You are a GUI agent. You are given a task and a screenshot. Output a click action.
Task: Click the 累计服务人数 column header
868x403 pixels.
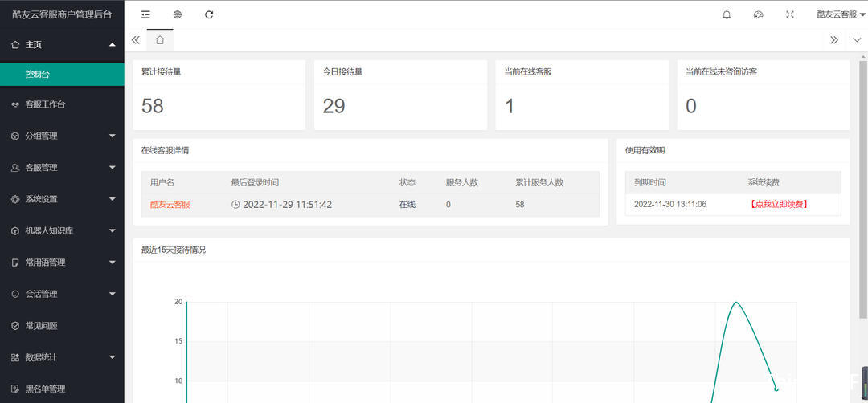click(539, 182)
